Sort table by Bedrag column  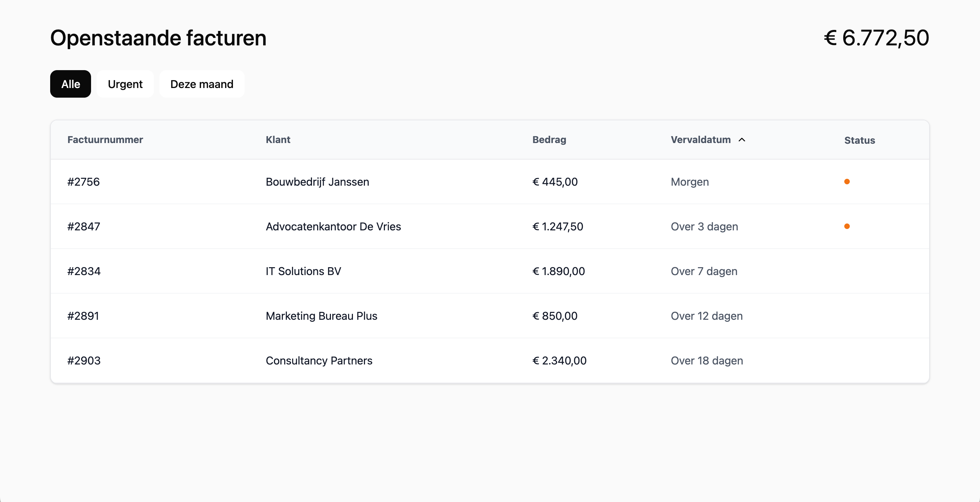[x=549, y=140]
